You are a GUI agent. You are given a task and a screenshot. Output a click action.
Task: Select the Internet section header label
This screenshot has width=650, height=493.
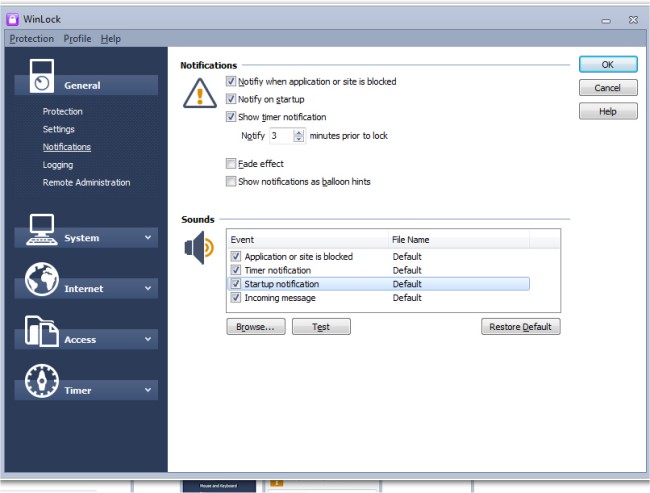coord(84,289)
